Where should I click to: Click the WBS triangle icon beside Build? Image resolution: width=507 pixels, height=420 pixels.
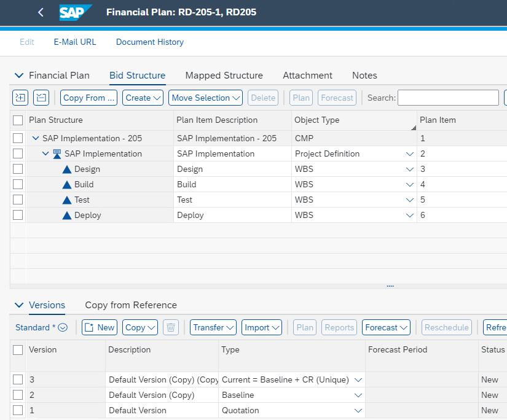click(x=66, y=185)
